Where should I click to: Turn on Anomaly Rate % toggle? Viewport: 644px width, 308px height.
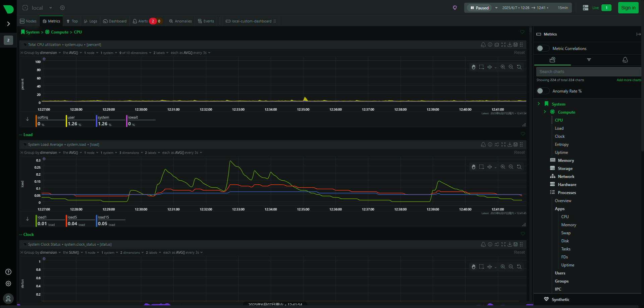pos(542,91)
